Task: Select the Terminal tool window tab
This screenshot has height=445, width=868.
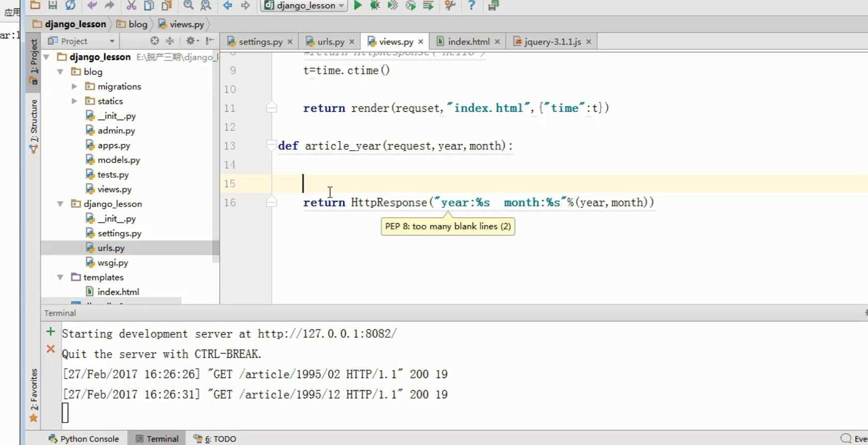Action: tap(157, 439)
